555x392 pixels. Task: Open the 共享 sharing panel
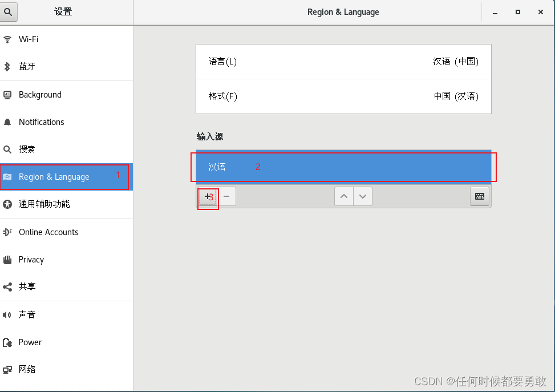coord(67,286)
